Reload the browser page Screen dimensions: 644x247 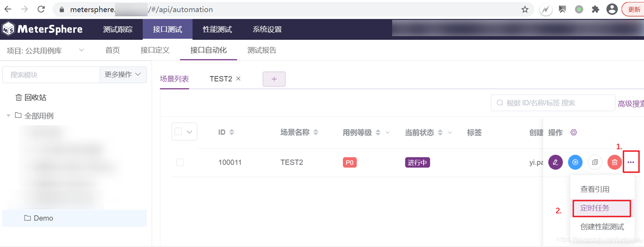click(41, 9)
